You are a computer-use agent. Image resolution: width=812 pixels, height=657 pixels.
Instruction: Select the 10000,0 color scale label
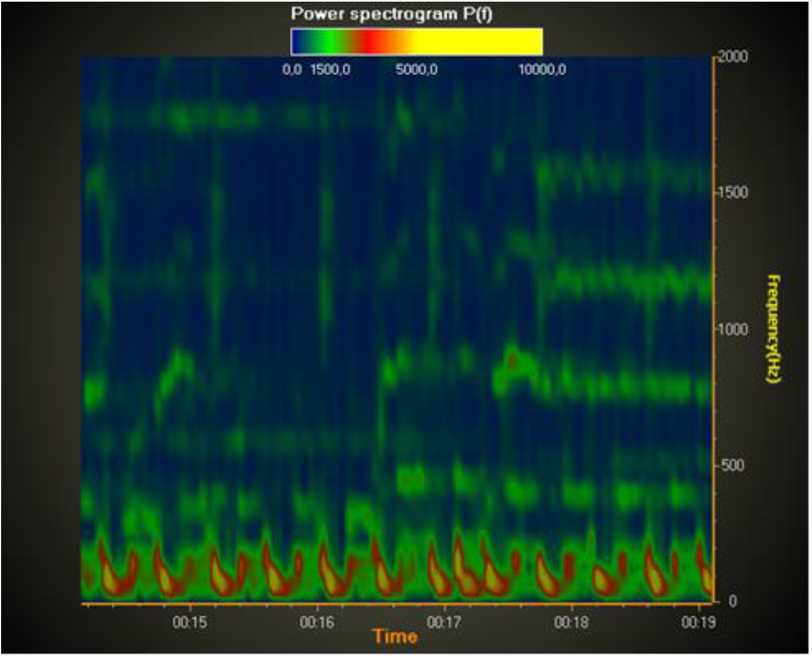[542, 70]
